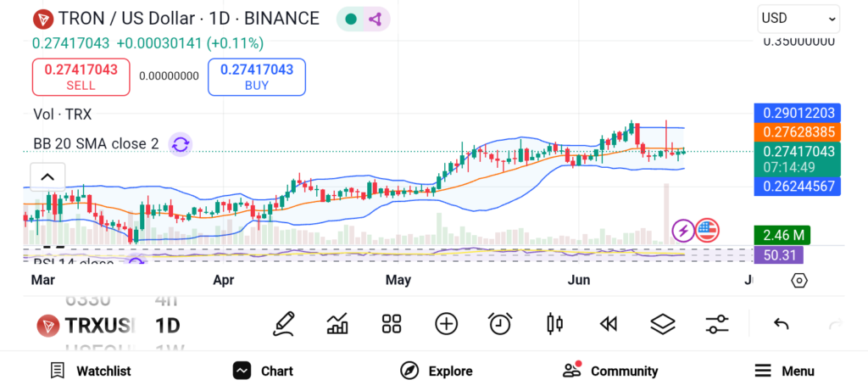Screen dimensions: 868x391
Task: Open the layout grid icon
Action: (x=391, y=324)
